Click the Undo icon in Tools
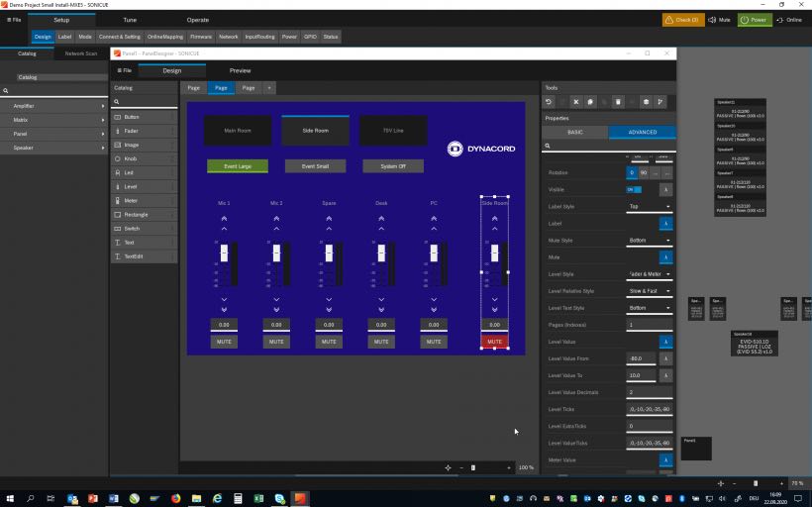 [x=550, y=102]
